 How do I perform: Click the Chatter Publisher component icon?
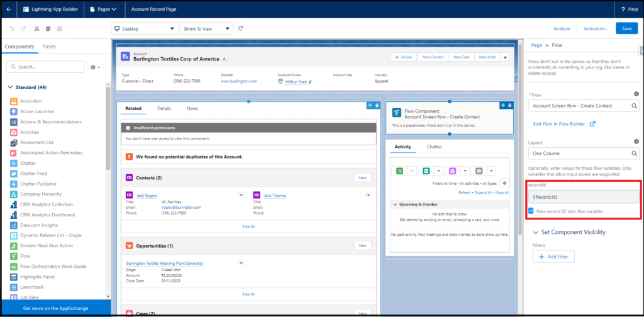click(x=13, y=184)
